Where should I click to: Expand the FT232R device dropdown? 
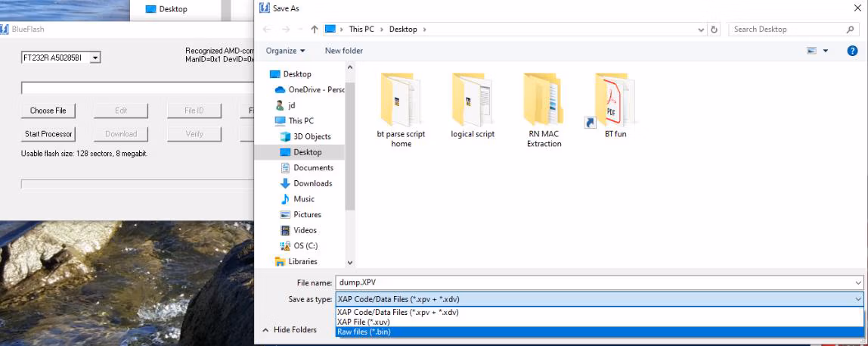point(96,58)
